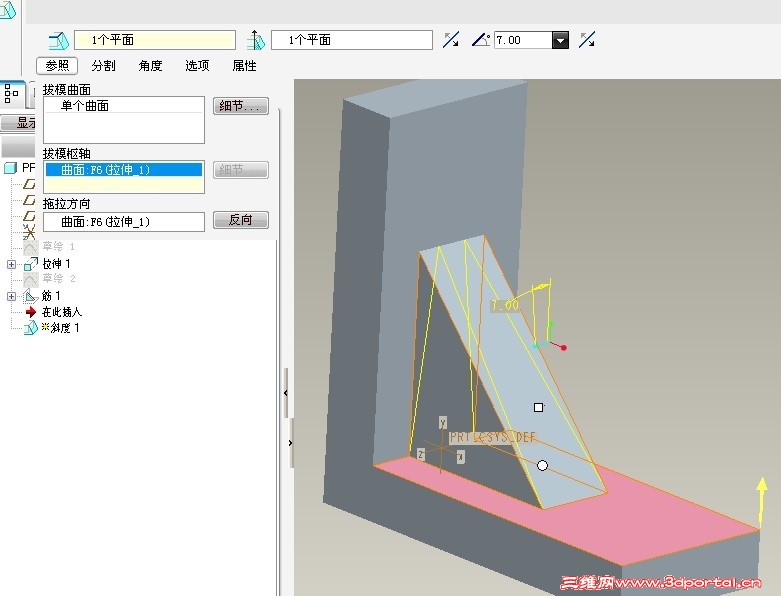
Task: Expand the 筋 1 tree node
Action: pos(11,296)
